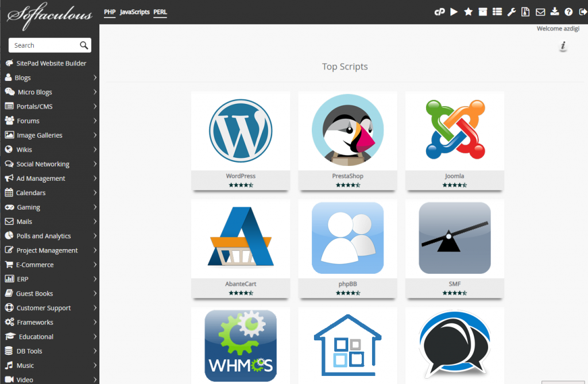Click the Joomla star rating

(x=455, y=185)
